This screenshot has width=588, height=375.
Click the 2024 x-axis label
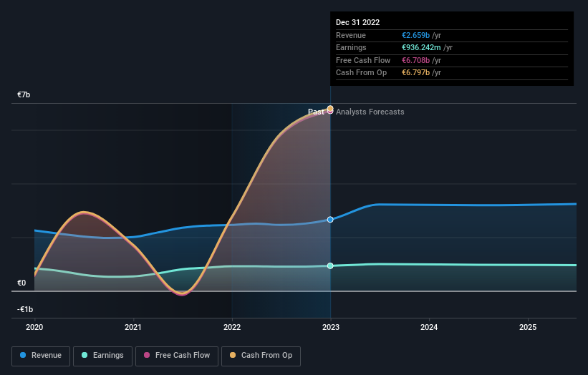(429, 327)
